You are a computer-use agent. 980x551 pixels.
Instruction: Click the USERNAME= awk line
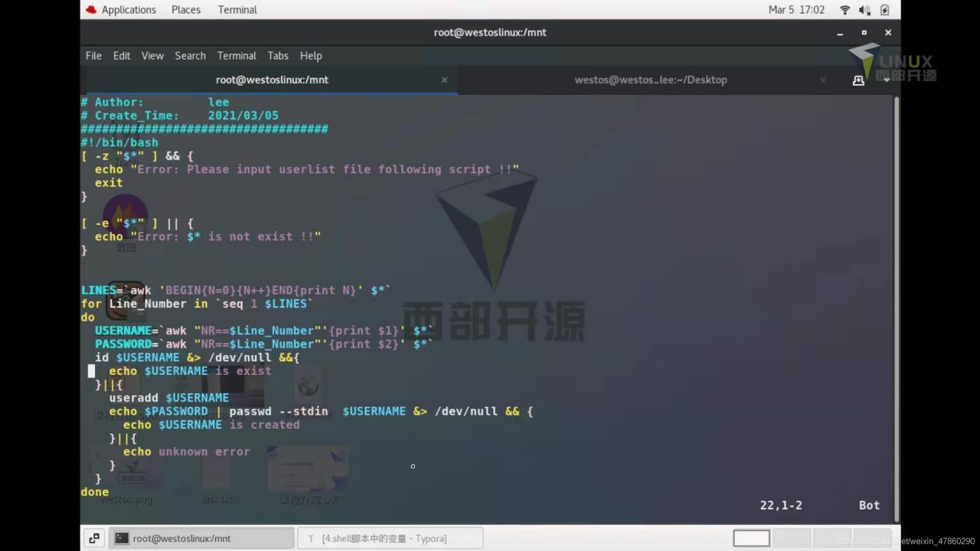click(x=264, y=331)
